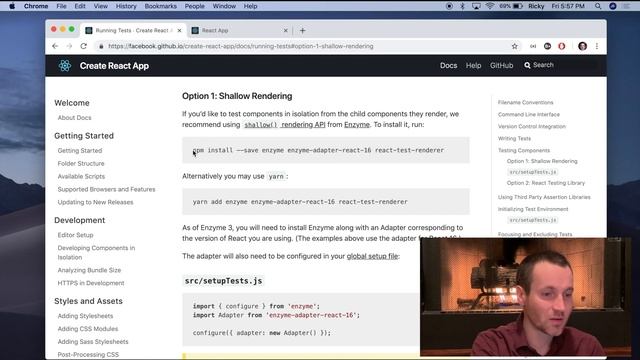The height and width of the screenshot is (360, 640).
Task: Follow the Enzyme link
Action: point(357,124)
